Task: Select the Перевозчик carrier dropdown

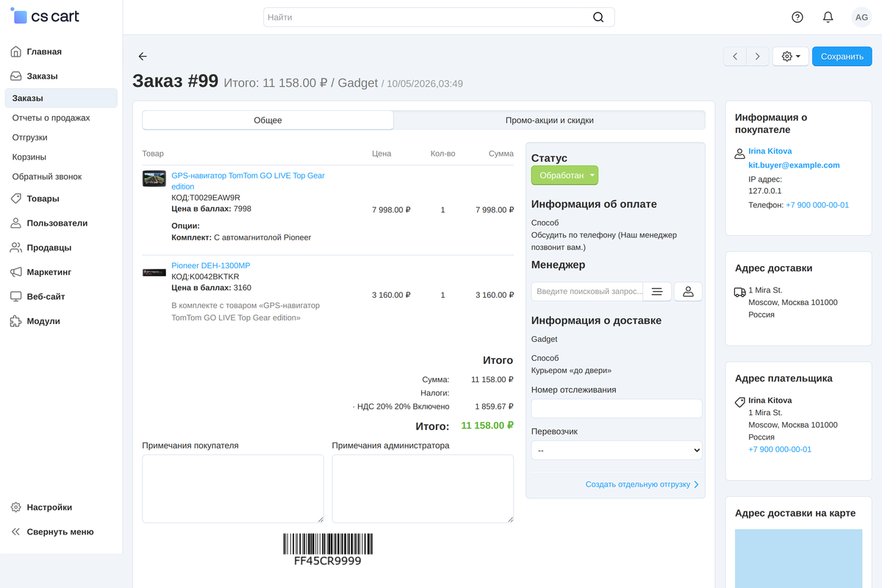Action: [617, 450]
